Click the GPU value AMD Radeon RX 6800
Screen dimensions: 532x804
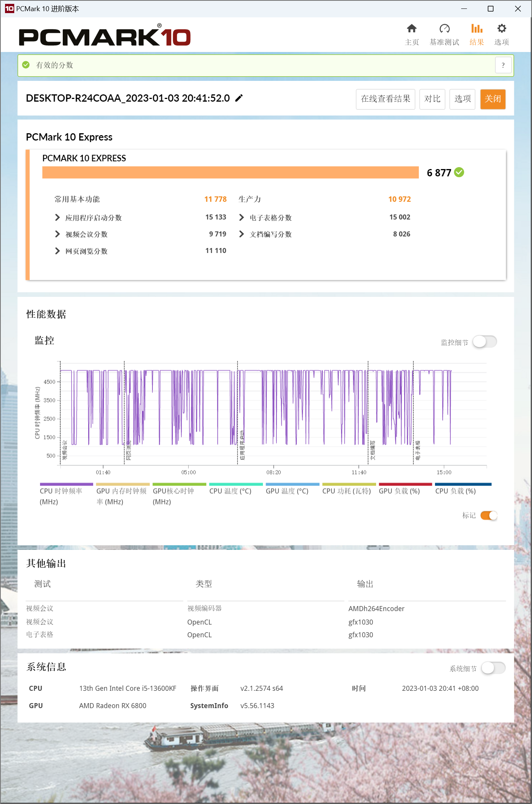click(x=112, y=705)
